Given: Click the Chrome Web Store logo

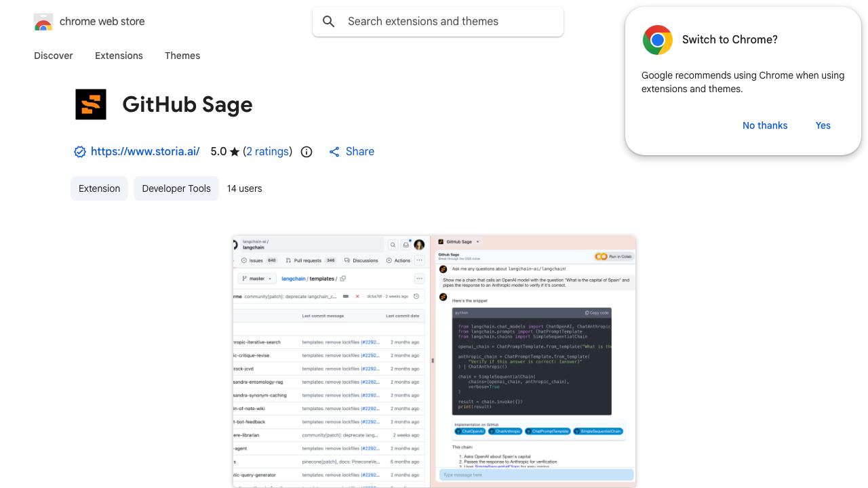Looking at the screenshot, I should click(x=43, y=22).
